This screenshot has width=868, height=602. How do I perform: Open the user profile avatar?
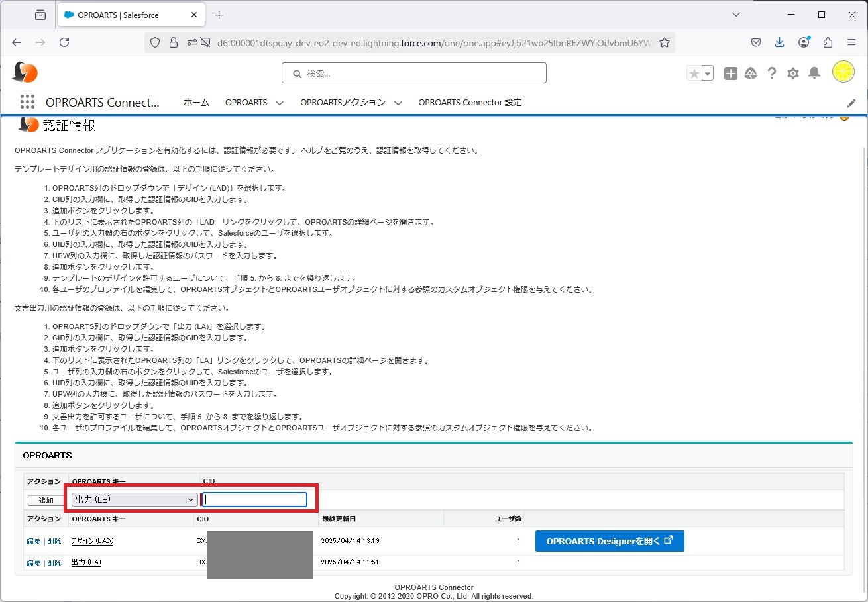(843, 72)
